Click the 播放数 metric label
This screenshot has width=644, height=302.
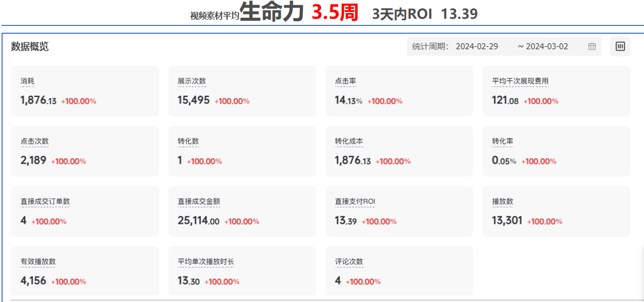point(502,201)
